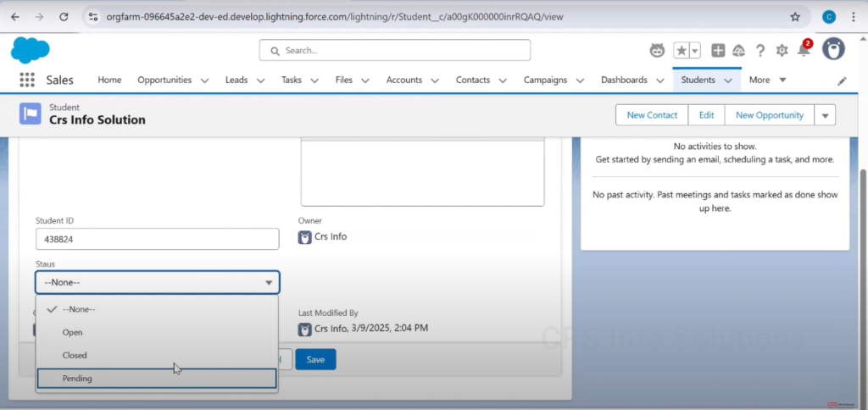Open the Setup gear icon
The height and width of the screenshot is (410, 868).
click(782, 51)
